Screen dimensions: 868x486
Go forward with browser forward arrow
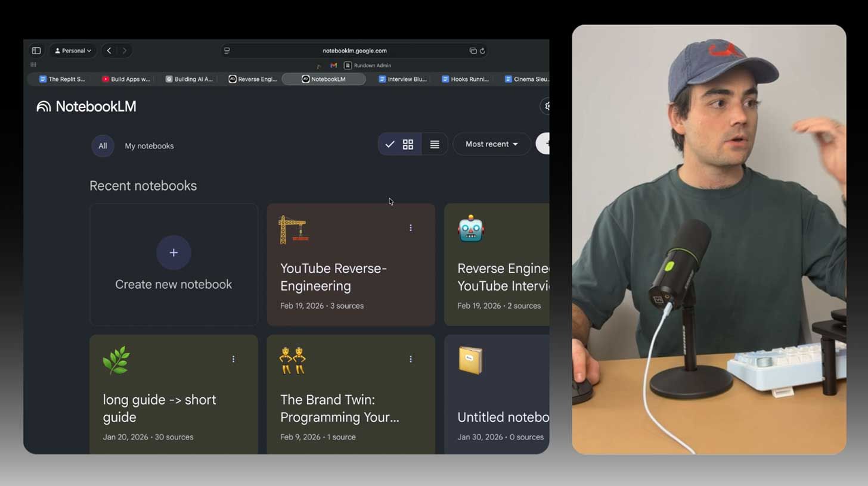(x=124, y=51)
